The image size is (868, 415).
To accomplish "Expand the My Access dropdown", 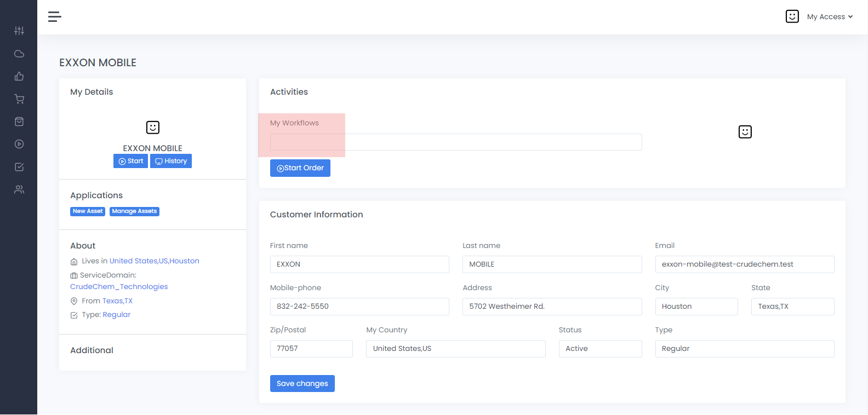I will [829, 17].
